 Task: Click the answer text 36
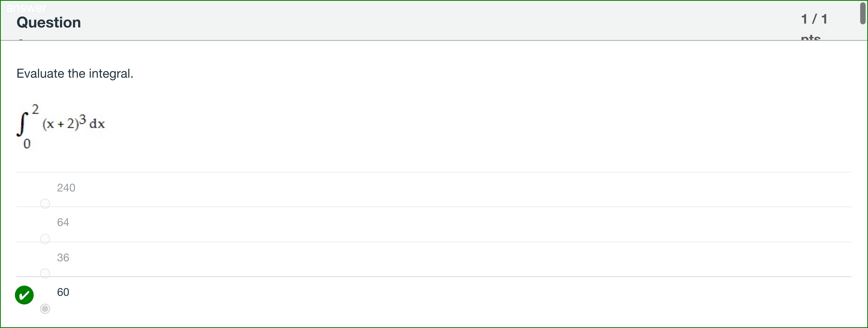pyautogui.click(x=63, y=257)
